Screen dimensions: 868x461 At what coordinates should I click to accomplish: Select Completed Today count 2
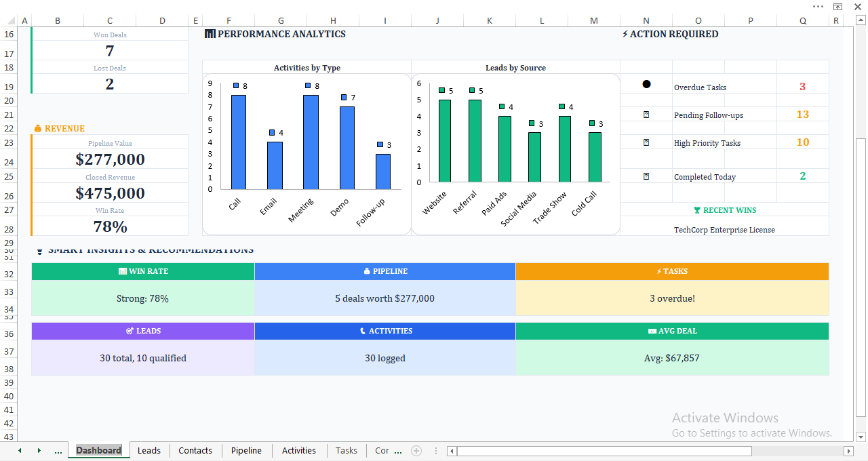click(x=803, y=176)
